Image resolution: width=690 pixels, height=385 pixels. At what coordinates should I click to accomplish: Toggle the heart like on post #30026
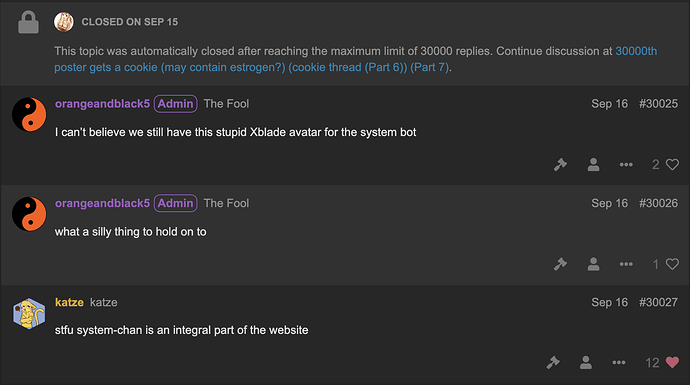[672, 264]
